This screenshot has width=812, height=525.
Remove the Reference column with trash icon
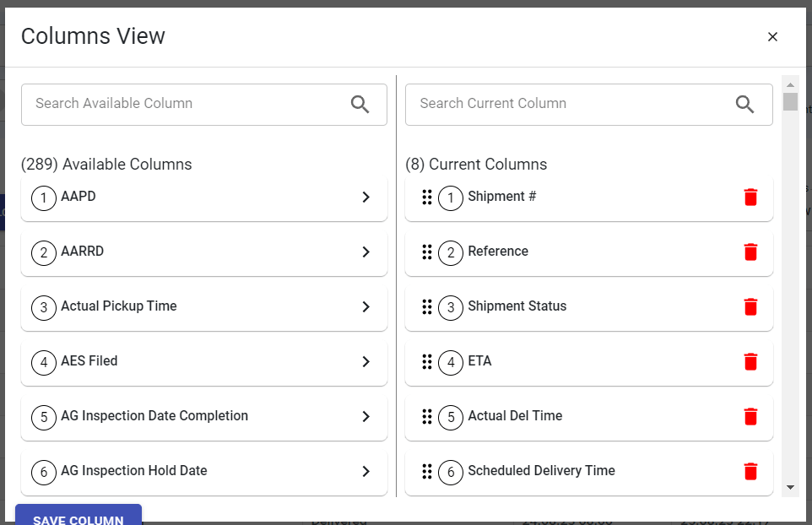(x=750, y=252)
